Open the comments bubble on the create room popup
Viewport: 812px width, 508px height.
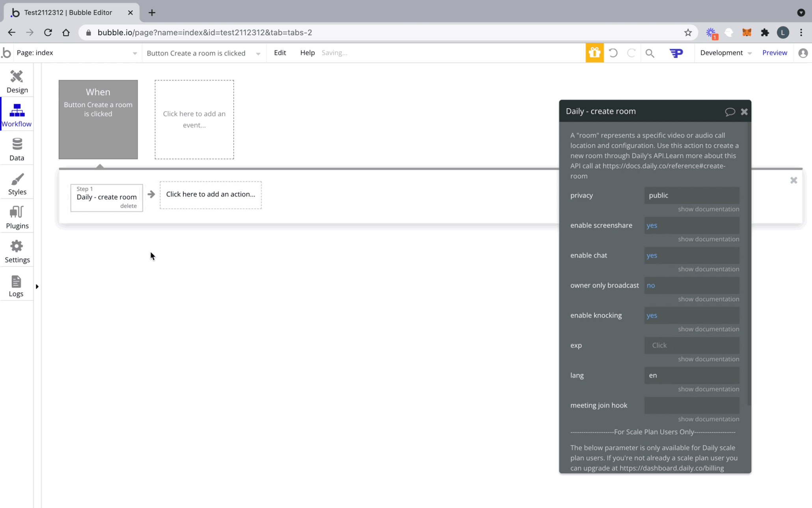pos(730,112)
